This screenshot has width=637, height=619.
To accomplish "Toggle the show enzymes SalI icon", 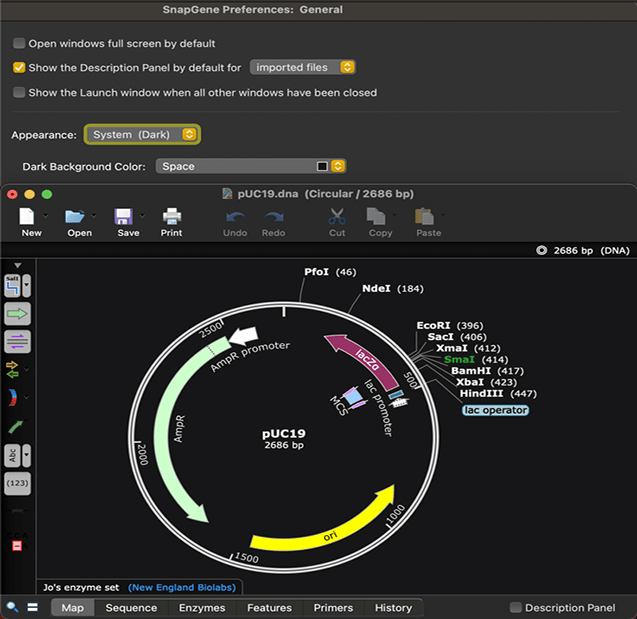I will 14,286.
